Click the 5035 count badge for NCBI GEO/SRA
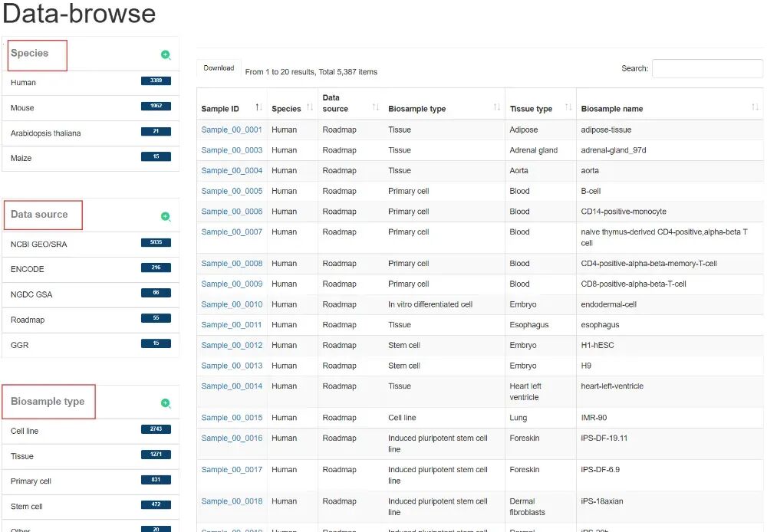The width and height of the screenshot is (767, 532). pos(156,242)
